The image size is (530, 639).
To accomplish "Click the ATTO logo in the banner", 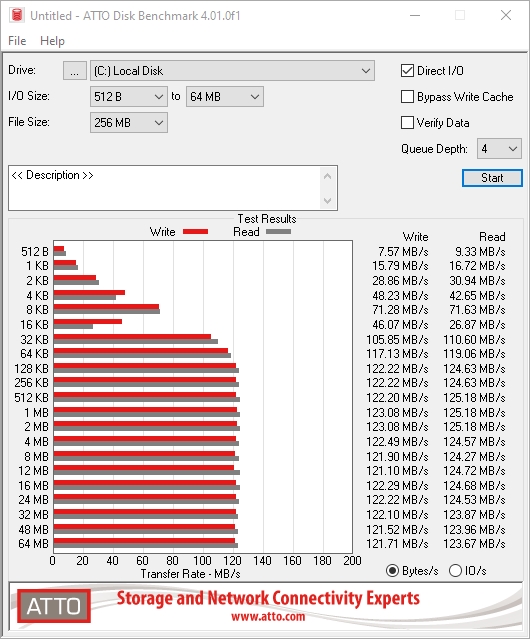I will [54, 606].
